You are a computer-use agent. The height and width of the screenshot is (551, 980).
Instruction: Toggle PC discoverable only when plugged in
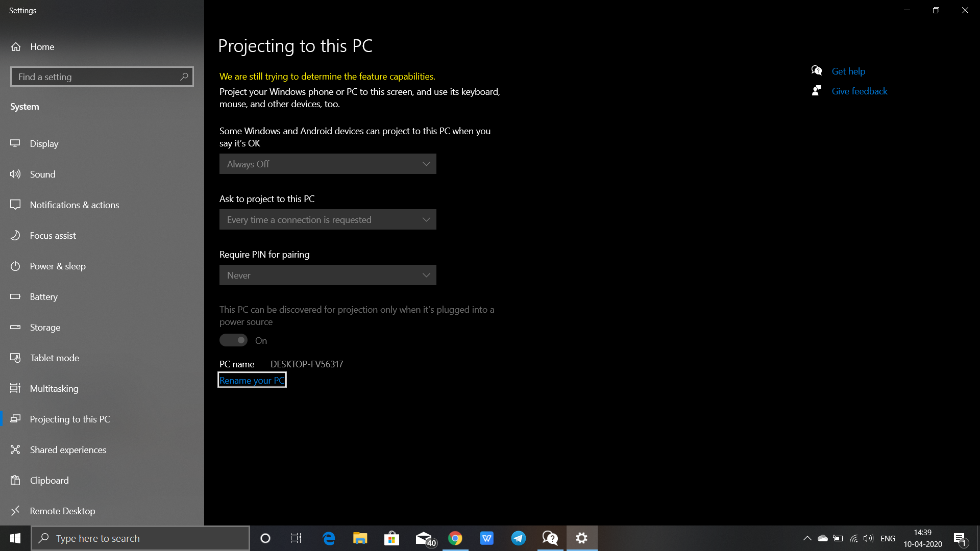click(x=234, y=340)
